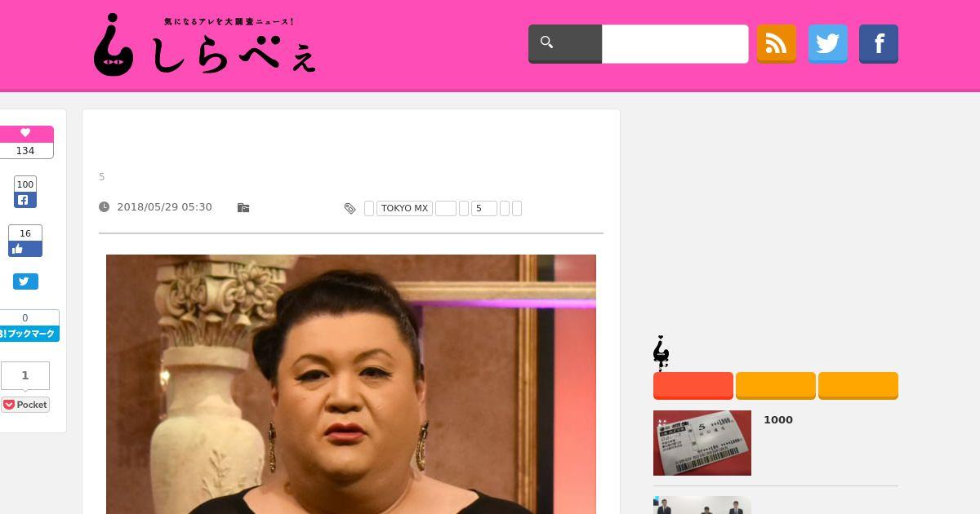Image resolution: width=980 pixels, height=514 pixels.
Task: Open the sidebar article titled 1000
Action: pos(778,420)
